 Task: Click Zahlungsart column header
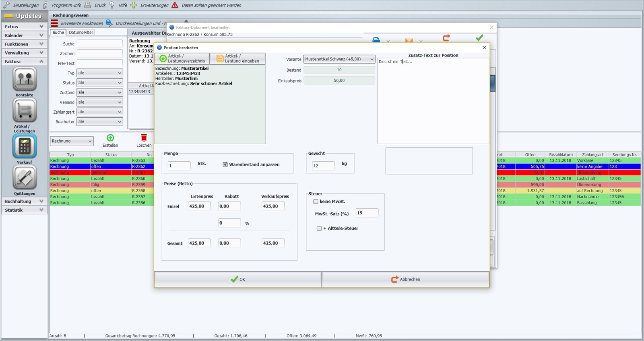(592, 155)
